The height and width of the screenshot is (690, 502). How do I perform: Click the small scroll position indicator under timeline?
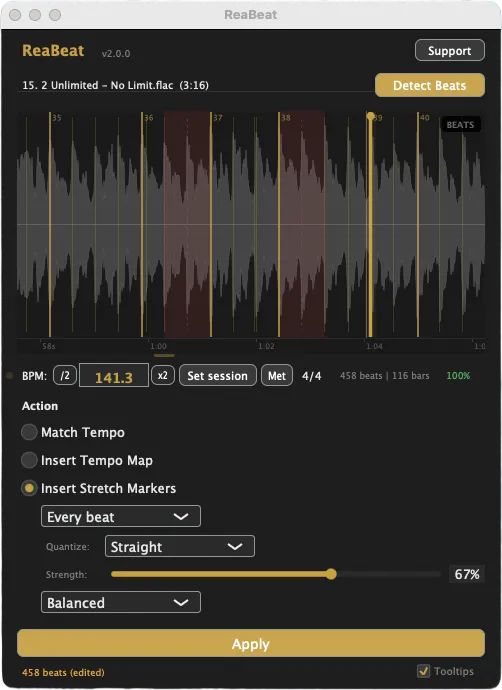click(x=164, y=355)
